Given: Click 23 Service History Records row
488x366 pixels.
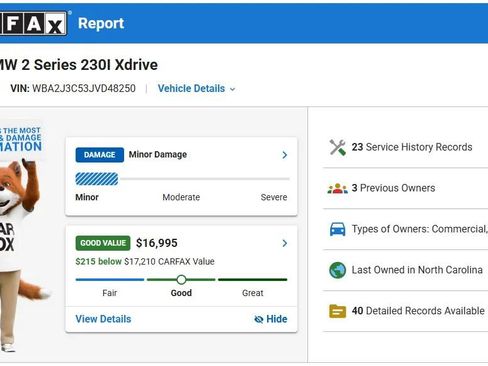Looking at the screenshot, I should [x=405, y=147].
